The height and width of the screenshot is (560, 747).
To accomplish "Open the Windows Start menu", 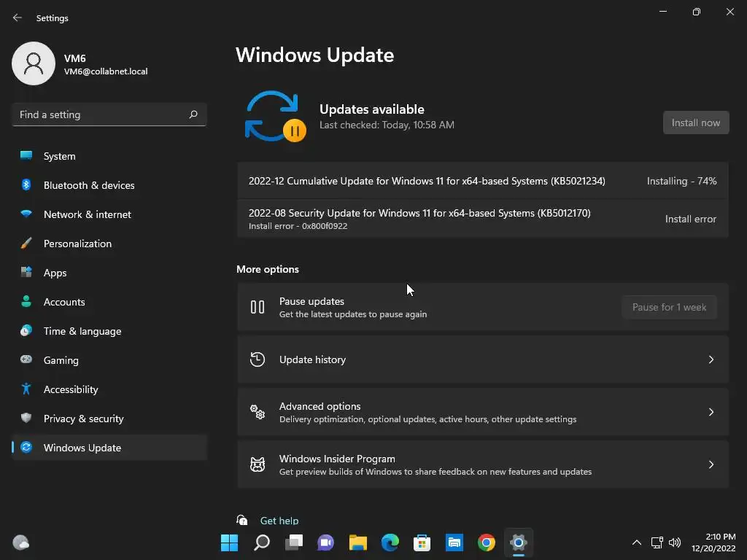I will click(229, 542).
